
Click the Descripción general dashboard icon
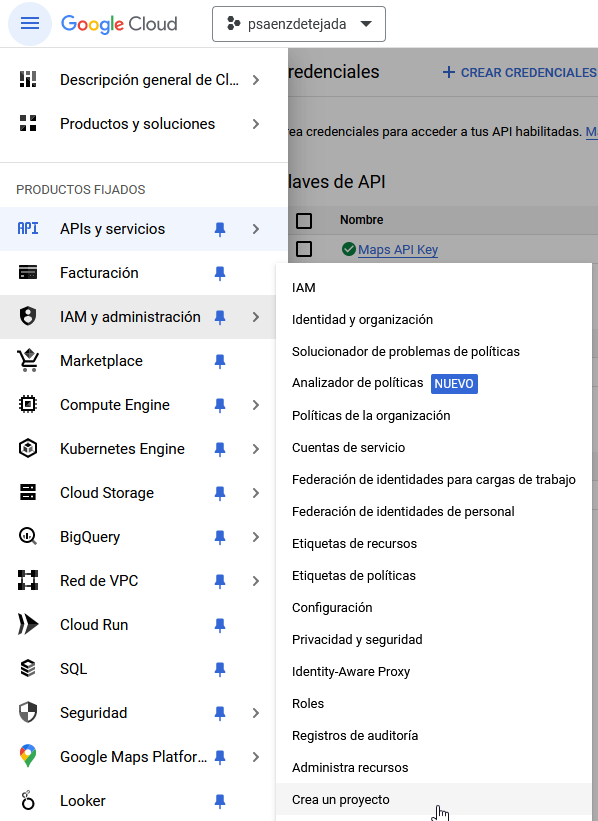(28, 80)
